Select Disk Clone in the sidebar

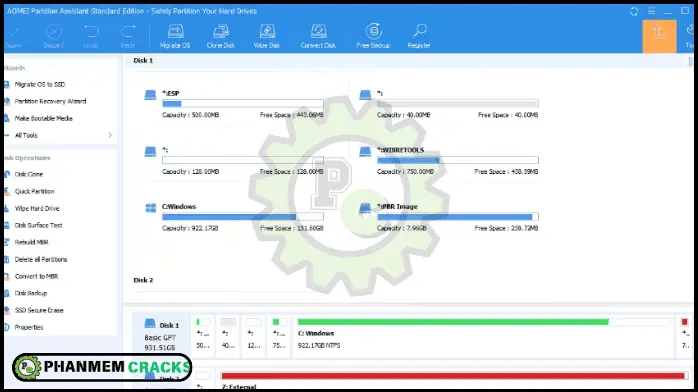coord(28,174)
